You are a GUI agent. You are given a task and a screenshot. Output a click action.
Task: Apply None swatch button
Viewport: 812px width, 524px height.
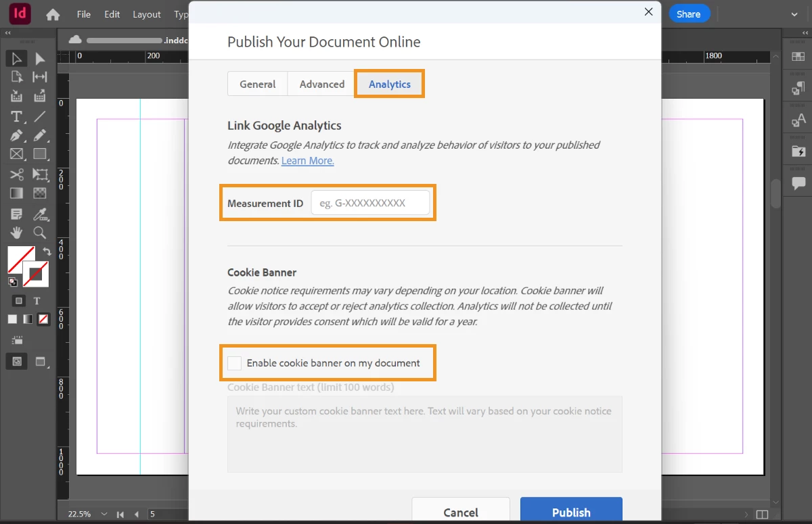43,319
